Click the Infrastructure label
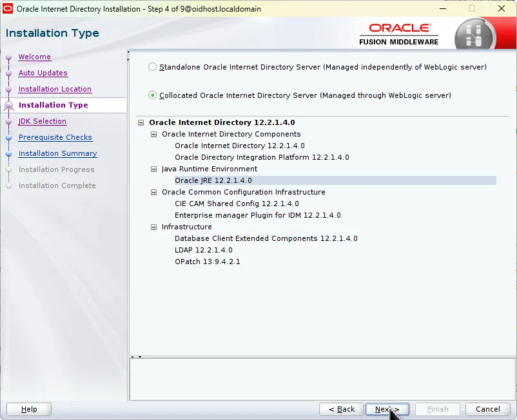The height and width of the screenshot is (420, 517). point(186,227)
